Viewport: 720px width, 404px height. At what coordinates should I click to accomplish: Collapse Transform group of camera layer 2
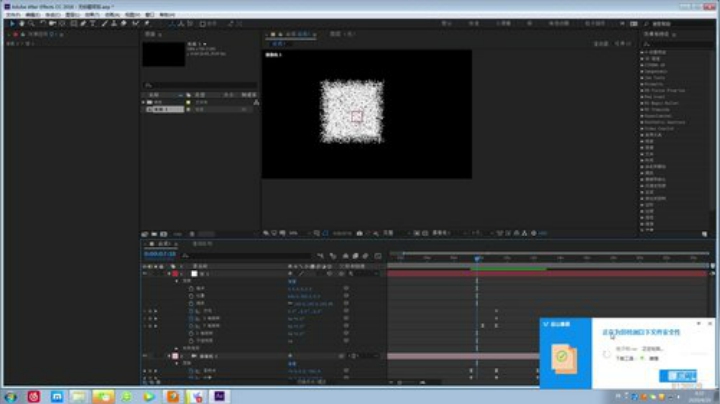pos(177,363)
